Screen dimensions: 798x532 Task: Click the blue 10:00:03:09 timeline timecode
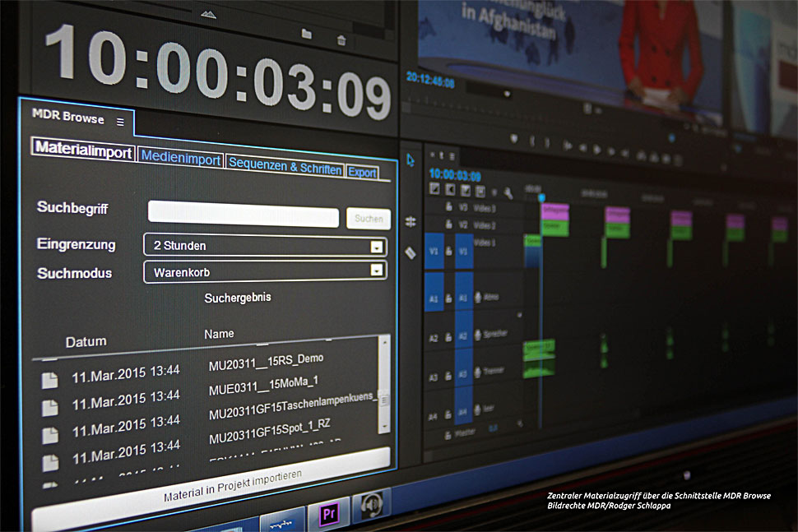click(454, 175)
